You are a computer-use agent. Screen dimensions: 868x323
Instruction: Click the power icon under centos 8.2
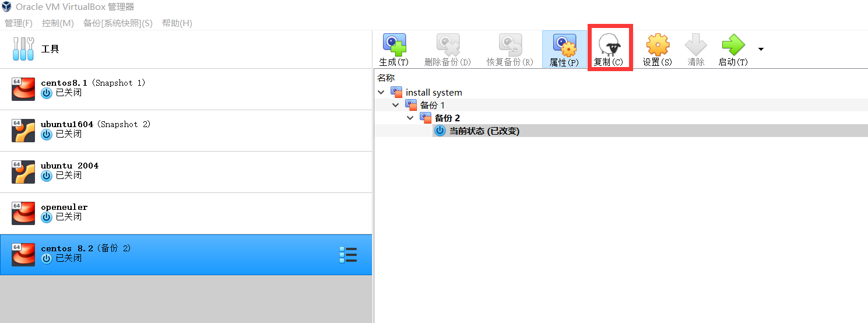[x=47, y=258]
